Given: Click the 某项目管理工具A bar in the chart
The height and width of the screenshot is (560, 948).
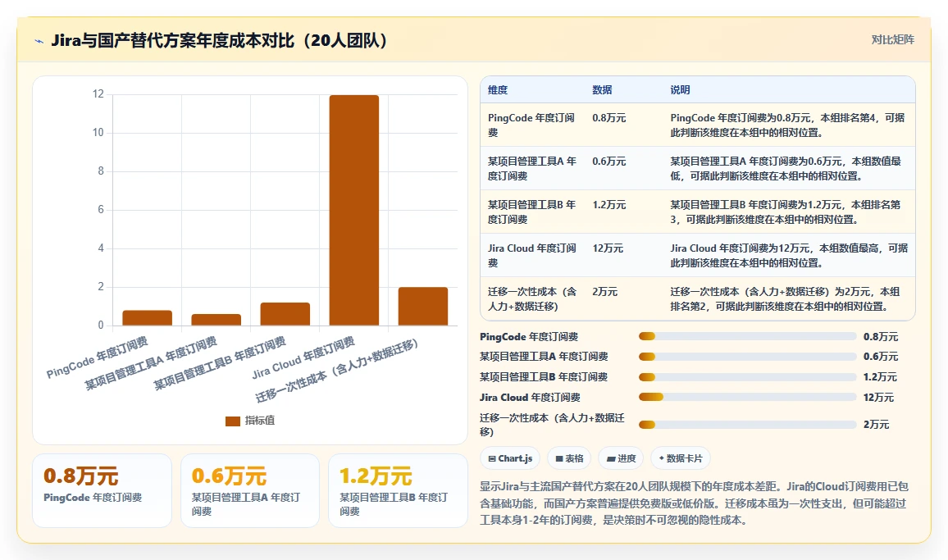Looking at the screenshot, I should (216, 320).
